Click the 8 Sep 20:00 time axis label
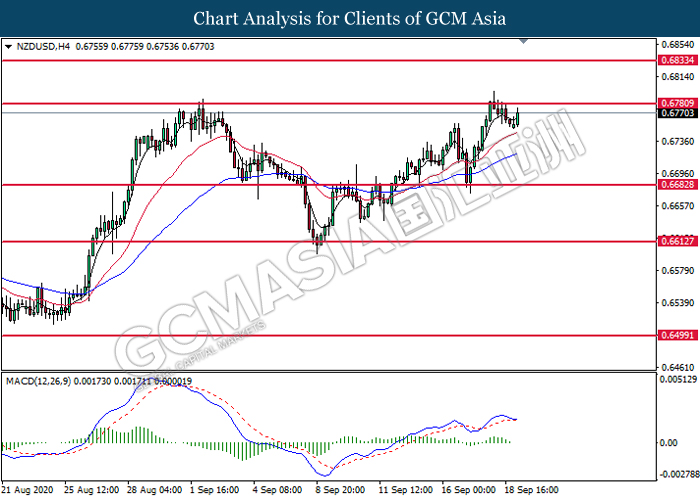This screenshot has width=700, height=500. coord(341,490)
